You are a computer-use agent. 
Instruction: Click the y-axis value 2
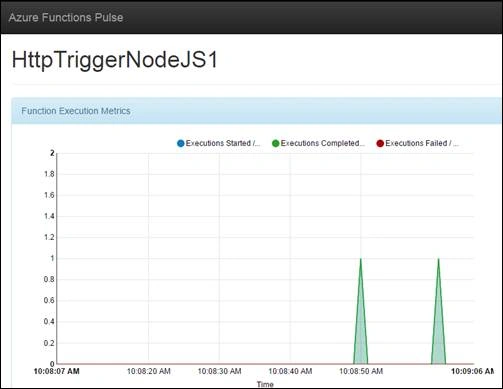tap(52, 153)
